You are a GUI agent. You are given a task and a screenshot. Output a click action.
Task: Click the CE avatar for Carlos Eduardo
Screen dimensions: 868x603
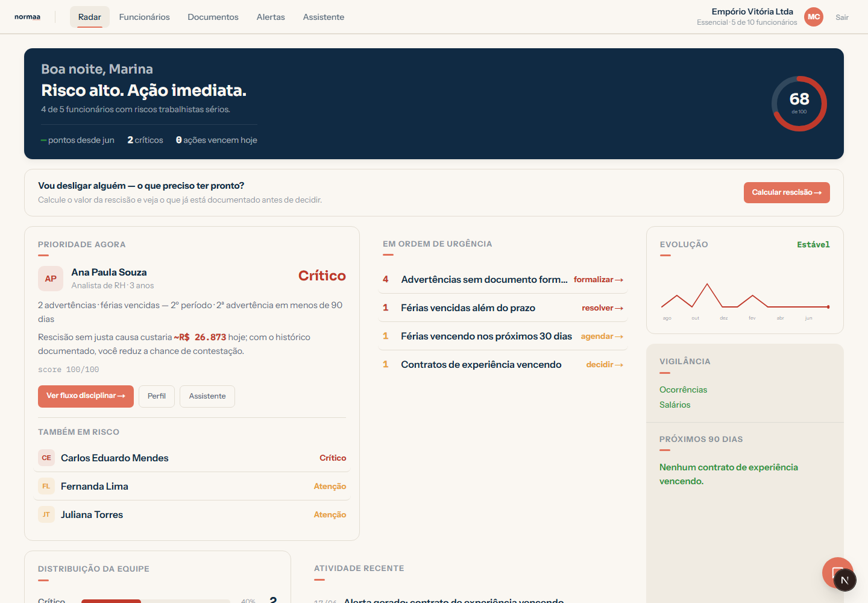pyautogui.click(x=46, y=458)
